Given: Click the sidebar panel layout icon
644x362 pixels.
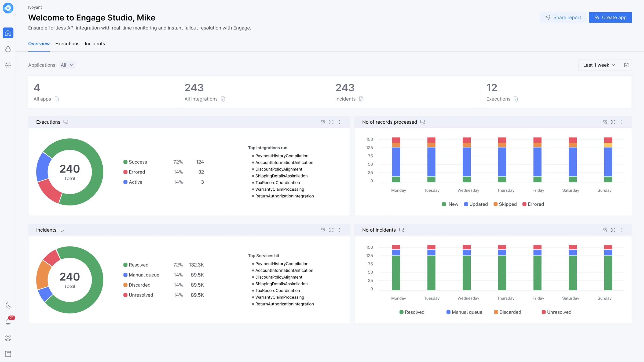Looking at the screenshot, I should [8, 354].
